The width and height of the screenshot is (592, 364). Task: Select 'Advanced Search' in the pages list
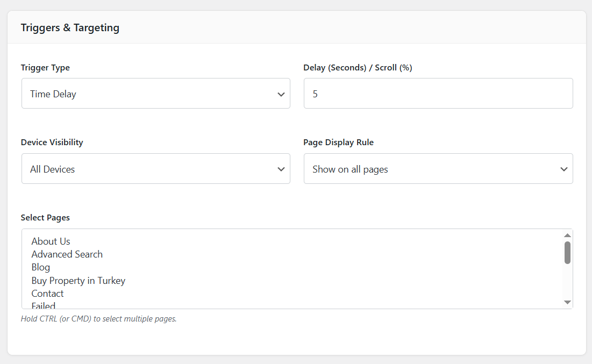(x=67, y=254)
